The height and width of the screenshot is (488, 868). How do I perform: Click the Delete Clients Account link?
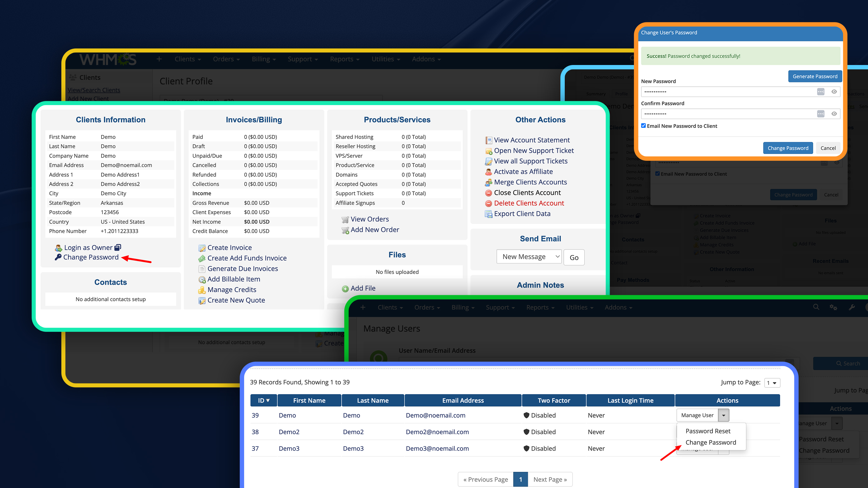529,203
